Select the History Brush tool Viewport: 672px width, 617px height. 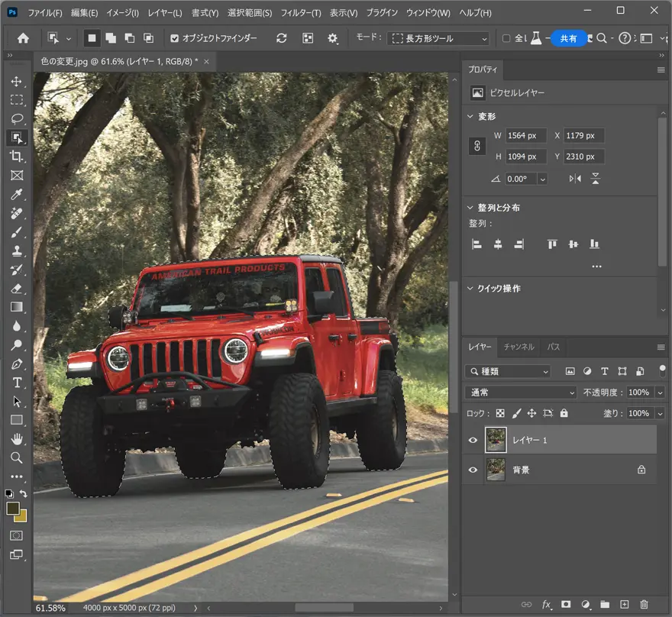16,270
